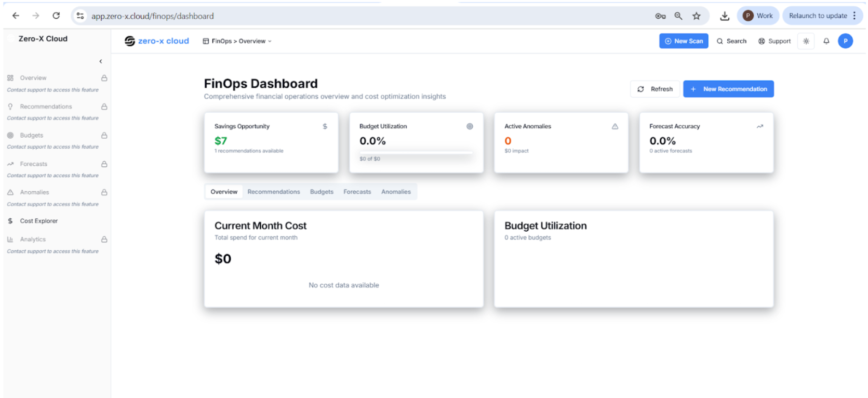868x398 pixels.
Task: Click the lock icon beside sidebar Recommendations
Action: click(104, 107)
